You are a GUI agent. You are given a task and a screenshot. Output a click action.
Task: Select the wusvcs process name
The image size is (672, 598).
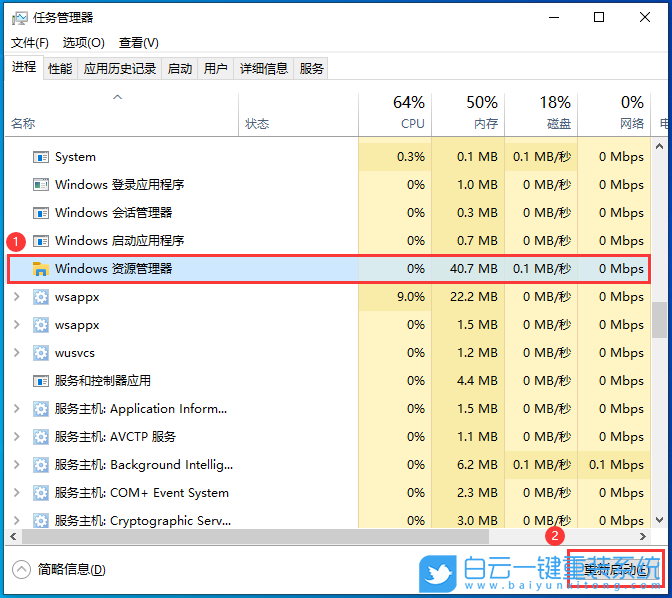[x=75, y=353]
